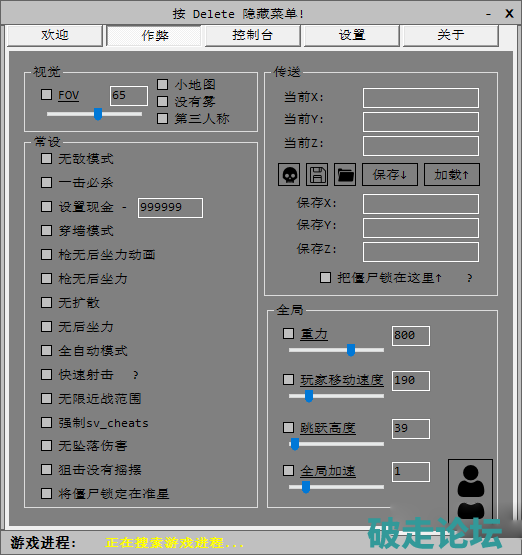Click the 设置现金 value field

[x=170, y=208]
